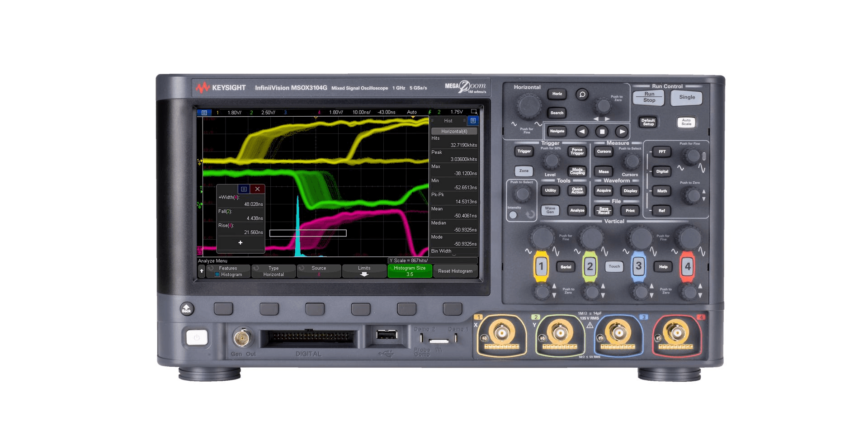Push the Trigger Level knob
Image resolution: width=868 pixels, height=445 pixels.
click(x=551, y=160)
